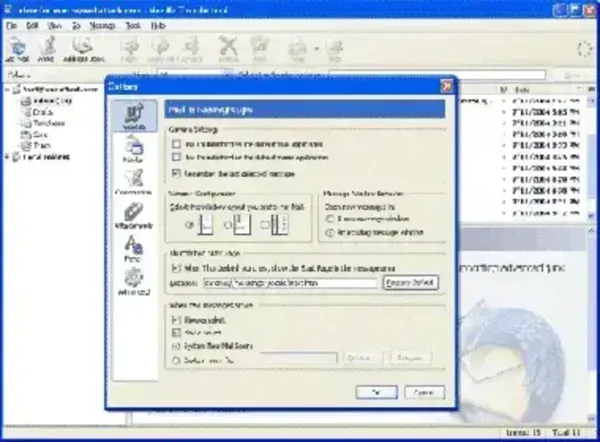Confirm the Options dialog with OK
The image size is (600, 442).
(377, 392)
